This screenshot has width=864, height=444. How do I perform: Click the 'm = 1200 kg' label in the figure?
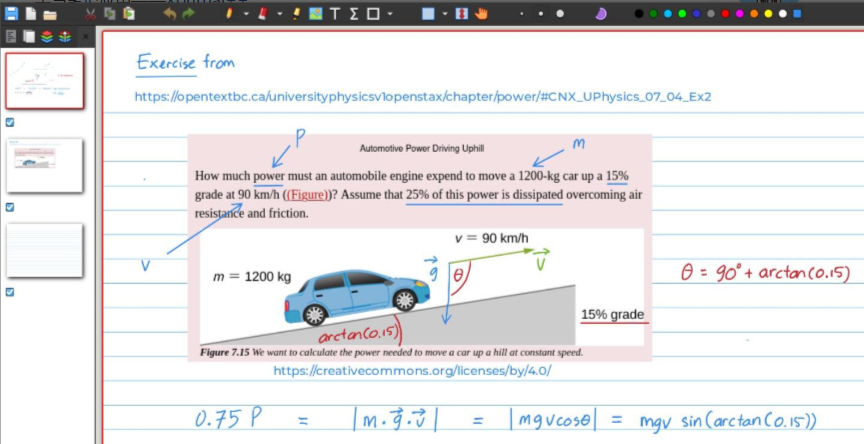(252, 277)
